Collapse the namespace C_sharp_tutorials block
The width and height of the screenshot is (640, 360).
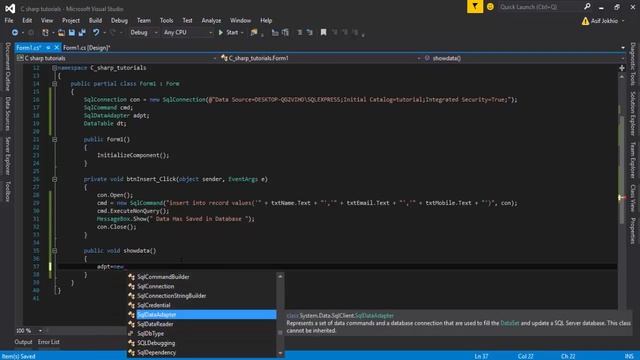[54, 68]
